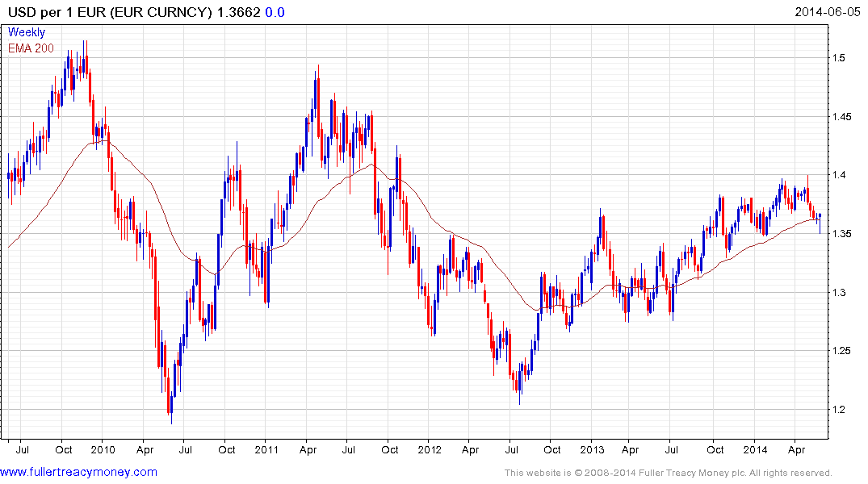
Task: Click the chart title USD per 1 EUR
Action: 56,12
